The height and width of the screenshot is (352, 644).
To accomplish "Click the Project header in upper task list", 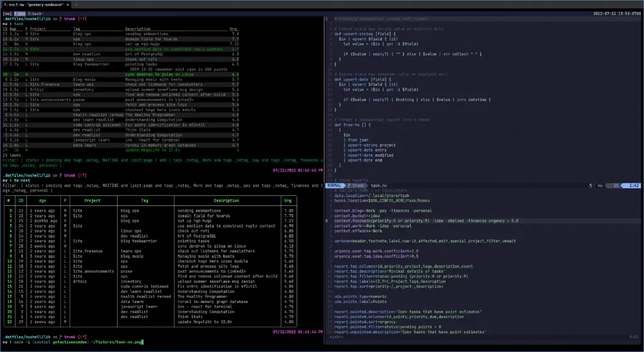I will pos(38,29).
